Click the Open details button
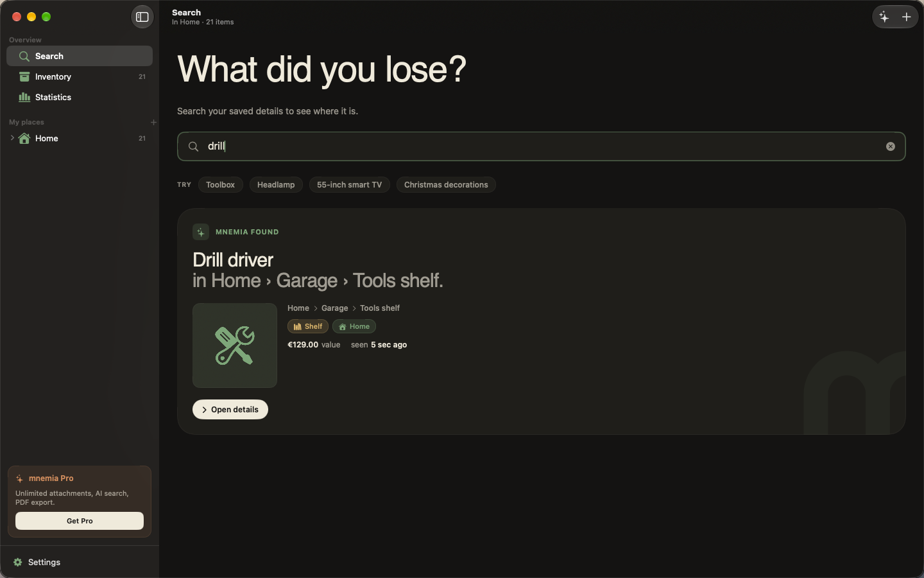The image size is (924, 578). (230, 410)
